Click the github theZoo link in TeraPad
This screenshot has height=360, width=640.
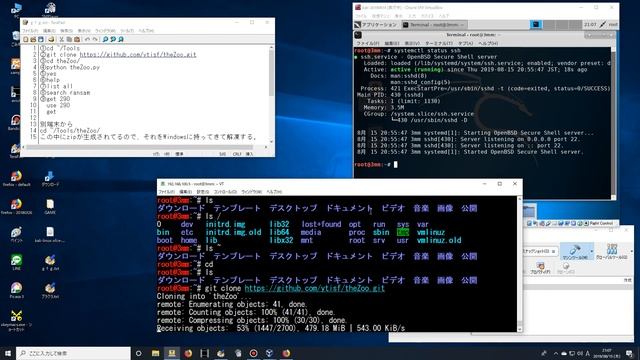pyautogui.click(x=138, y=54)
